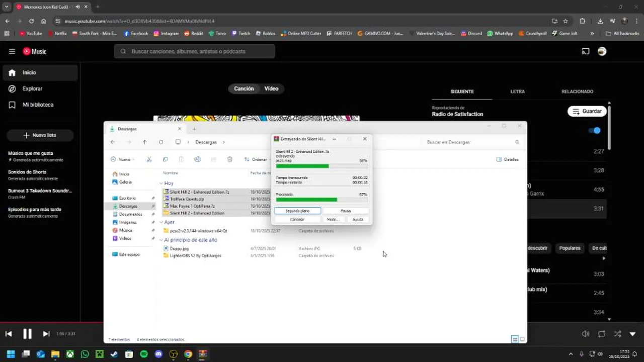Viewport: 644px width, 362px height.
Task: Click the Guardar button for the queue
Action: pos(587,111)
